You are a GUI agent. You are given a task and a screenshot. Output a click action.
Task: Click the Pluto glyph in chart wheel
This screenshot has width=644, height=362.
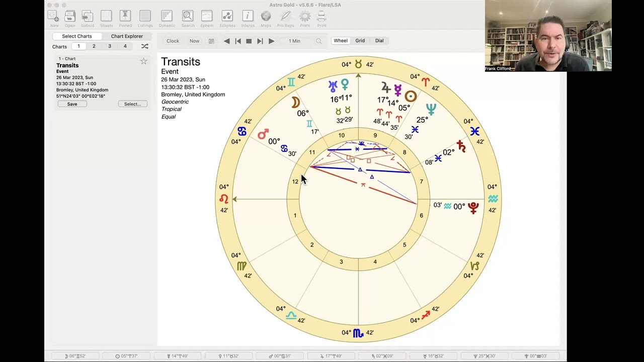pyautogui.click(x=473, y=207)
